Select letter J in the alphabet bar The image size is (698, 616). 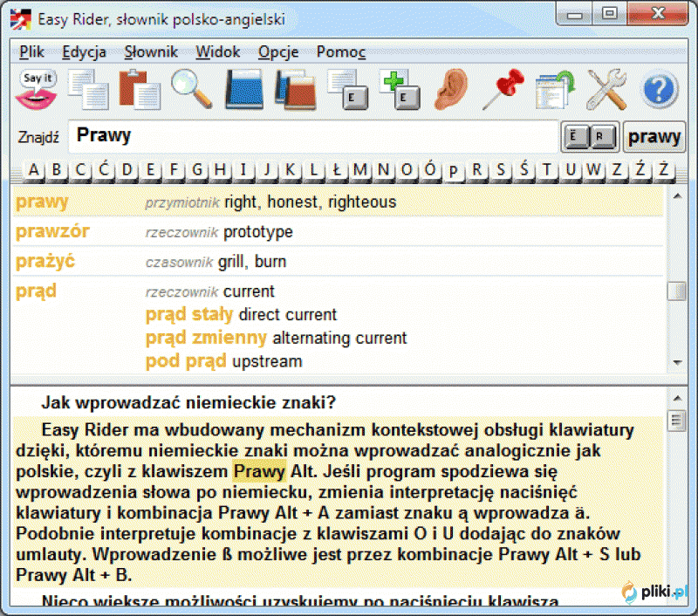click(x=267, y=170)
